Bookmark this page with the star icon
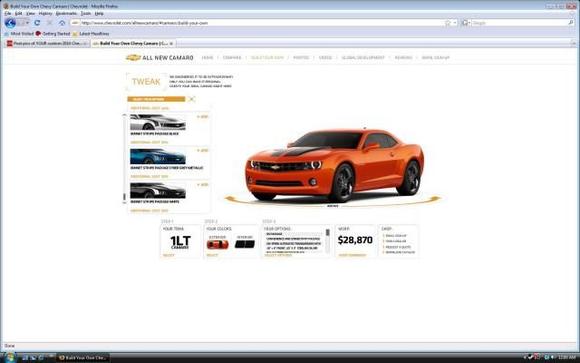 pos(448,23)
